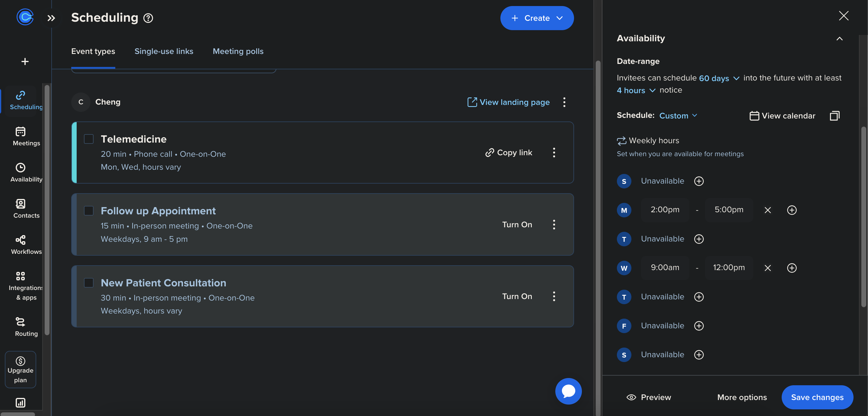Switch to the Single-use links tab
Viewport: 868px width, 416px height.
pyautogui.click(x=164, y=51)
